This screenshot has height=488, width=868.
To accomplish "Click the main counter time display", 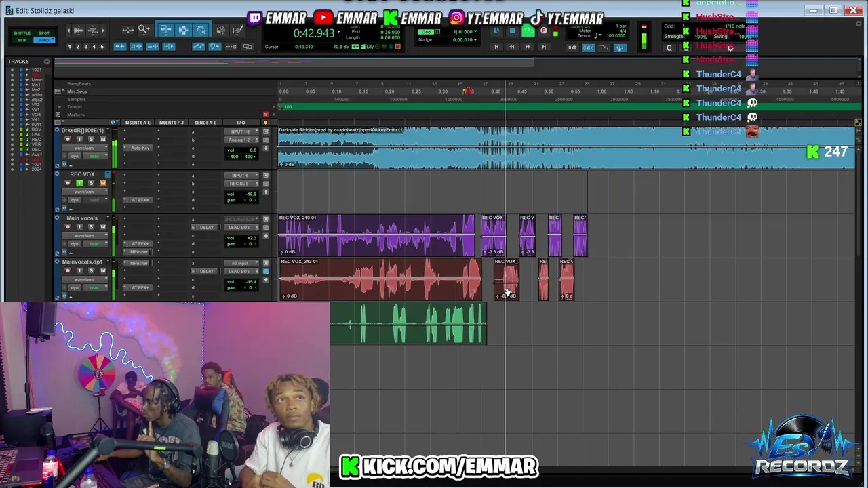I will pyautogui.click(x=313, y=33).
